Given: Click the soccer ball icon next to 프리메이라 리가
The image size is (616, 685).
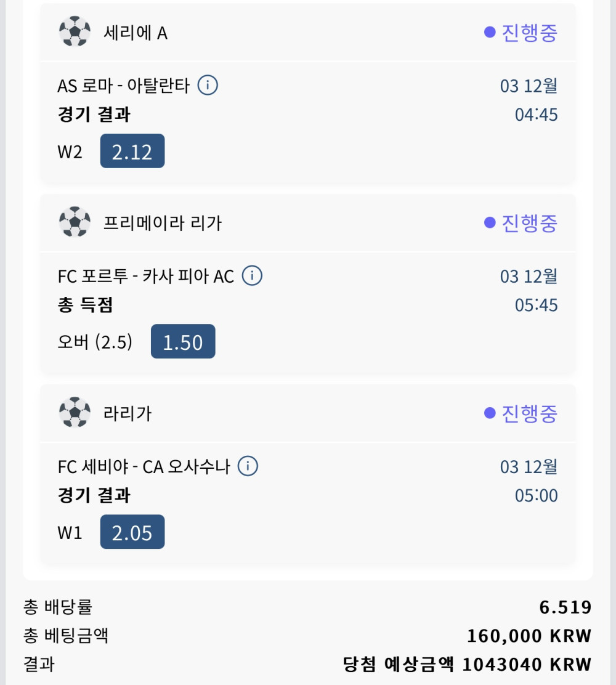Looking at the screenshot, I should pos(75,222).
